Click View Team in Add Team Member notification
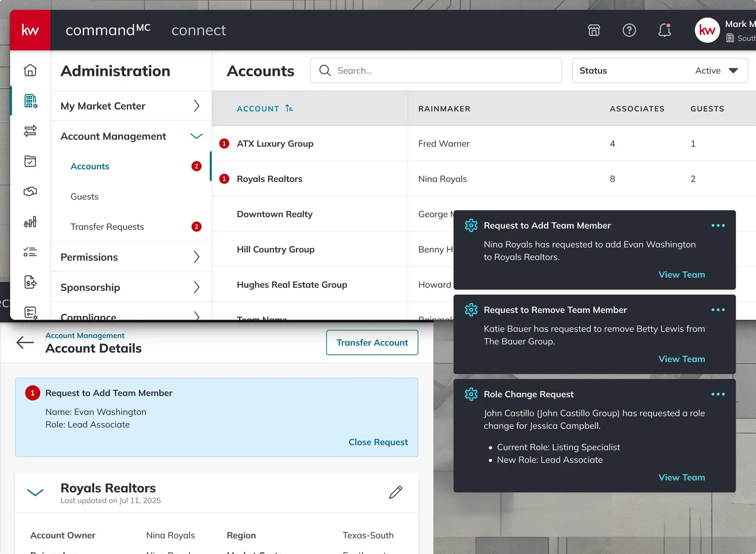 [681, 274]
